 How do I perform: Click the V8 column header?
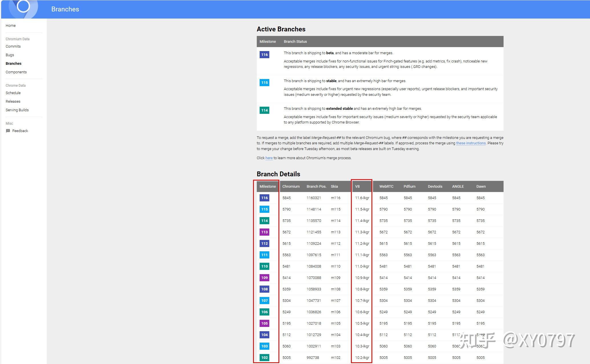pos(357,187)
